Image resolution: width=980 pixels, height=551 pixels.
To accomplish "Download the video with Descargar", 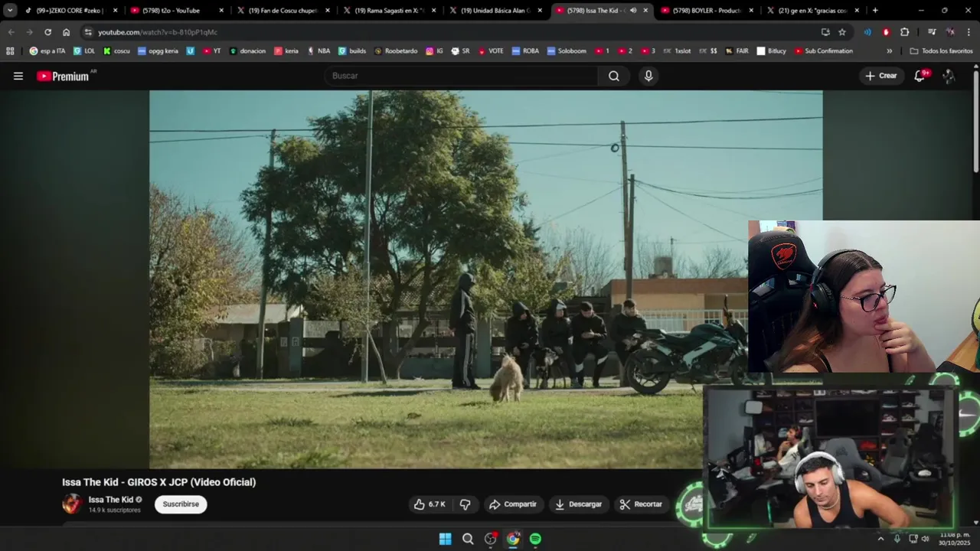I will click(578, 504).
